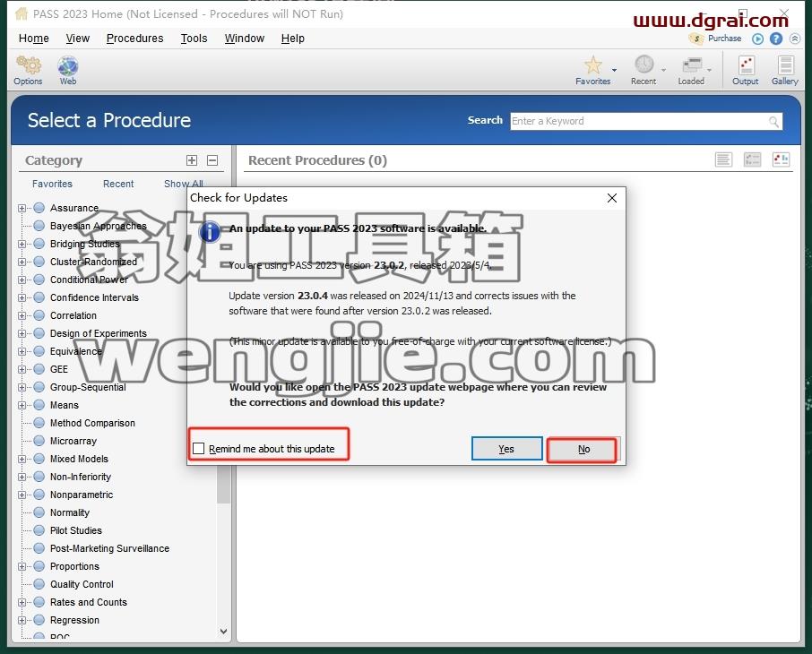The image size is (812, 654).
Task: Open the Gallery icon
Action: pyautogui.click(x=785, y=65)
